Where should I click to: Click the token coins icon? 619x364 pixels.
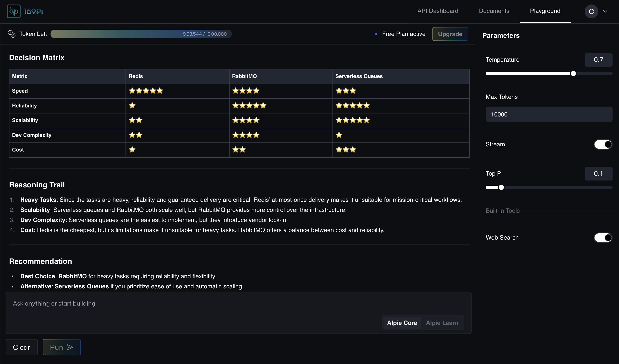pyautogui.click(x=12, y=34)
